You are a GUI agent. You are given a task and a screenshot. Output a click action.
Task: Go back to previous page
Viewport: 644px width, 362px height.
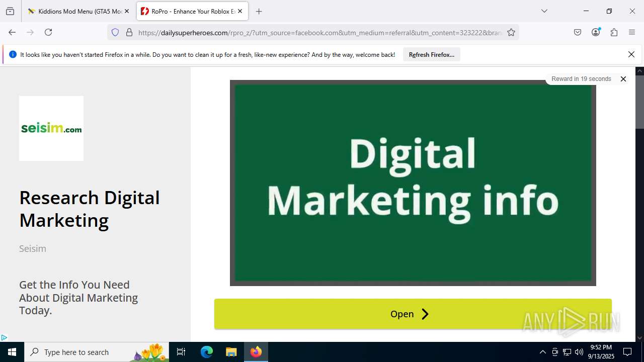click(x=12, y=32)
